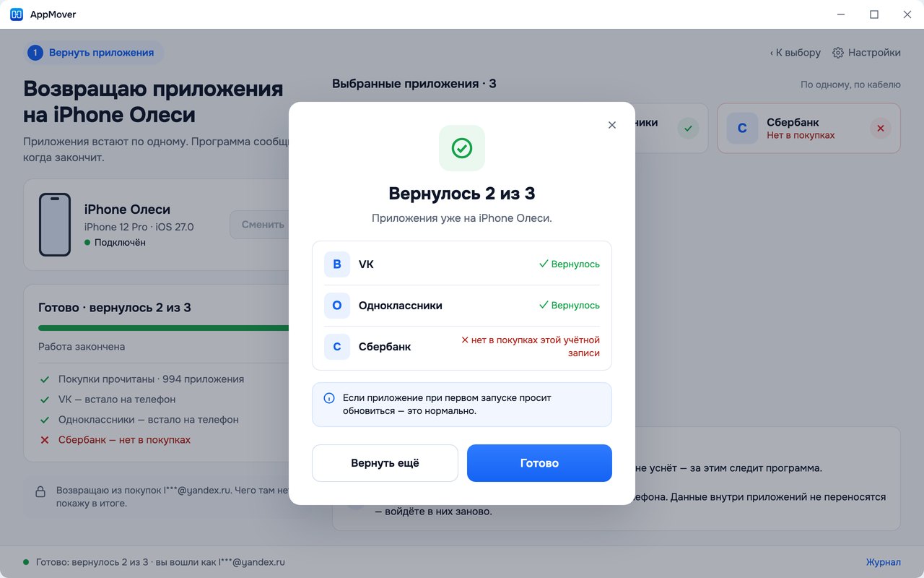
Task: Click the green checkmark on the partially hidden app card
Action: click(x=688, y=129)
